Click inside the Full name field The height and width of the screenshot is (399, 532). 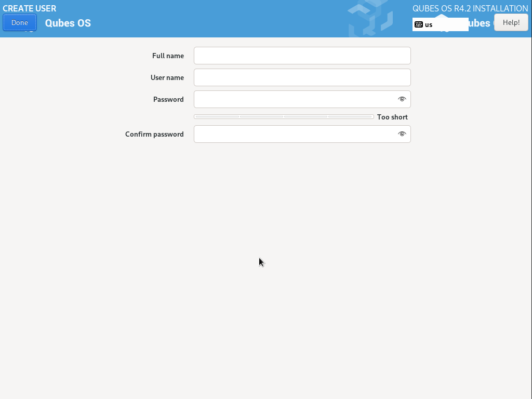click(x=302, y=56)
